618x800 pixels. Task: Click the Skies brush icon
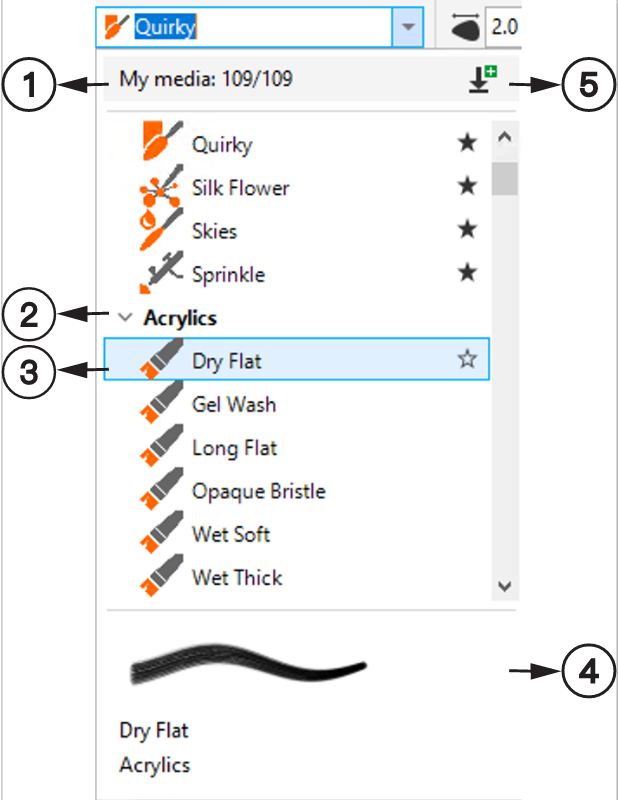click(x=161, y=229)
